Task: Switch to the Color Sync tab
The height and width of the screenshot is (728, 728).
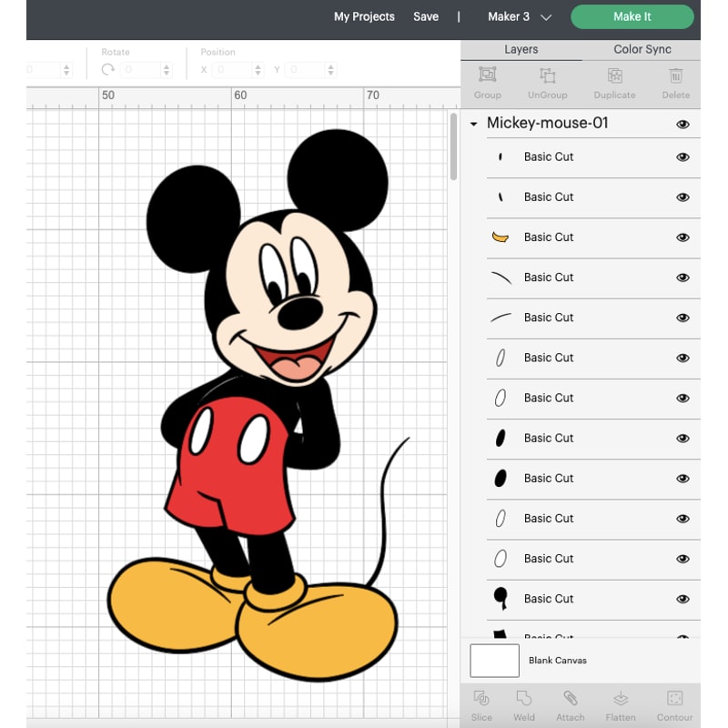Action: pyautogui.click(x=642, y=49)
